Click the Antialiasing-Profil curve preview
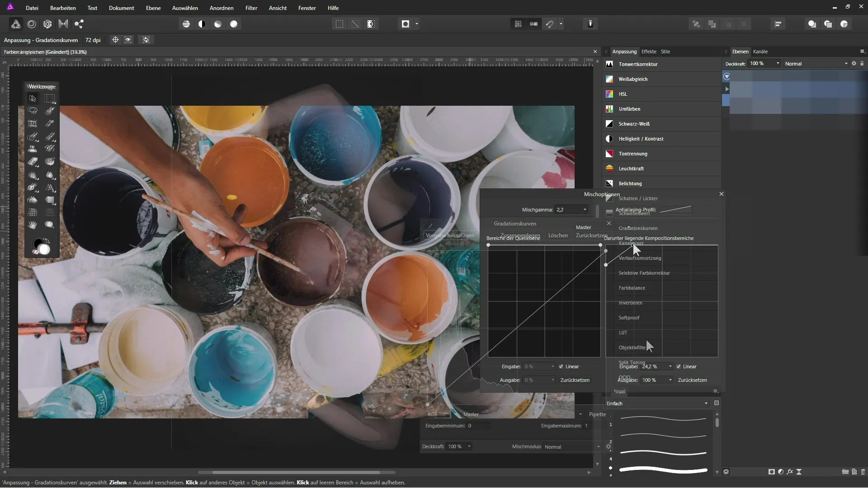The height and width of the screenshot is (488, 868). [675, 209]
